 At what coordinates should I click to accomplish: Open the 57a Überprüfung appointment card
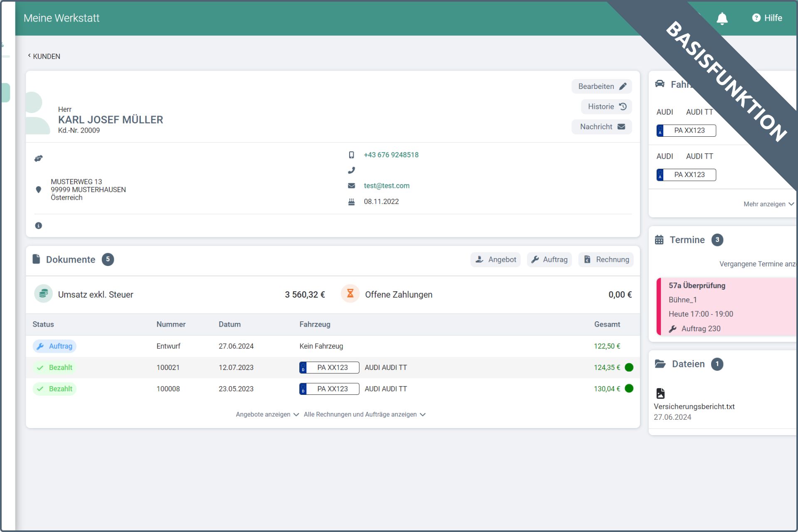[725, 306]
